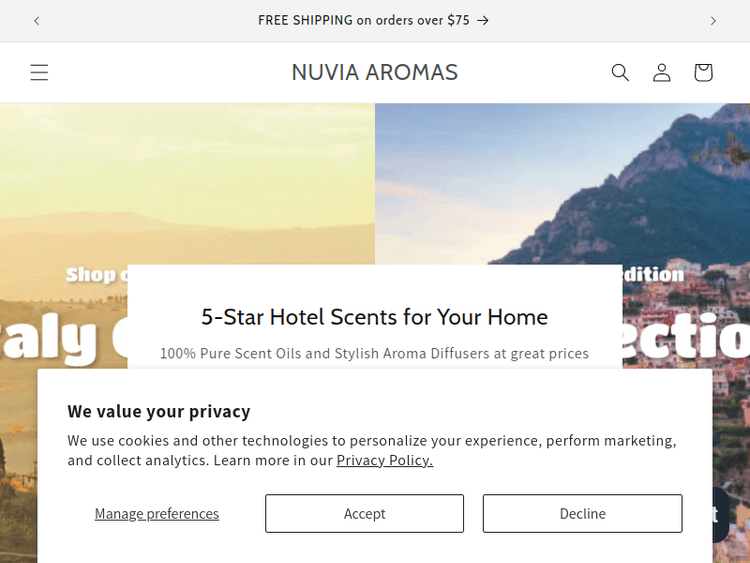Show the next announcement with right chevron
Screen dimensions: 750x563
coord(713,20)
